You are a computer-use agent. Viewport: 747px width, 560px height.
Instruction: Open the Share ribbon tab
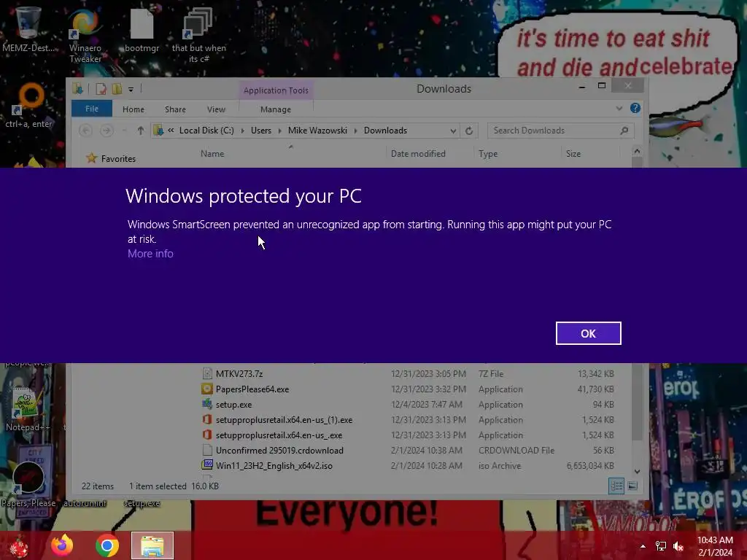pos(175,109)
